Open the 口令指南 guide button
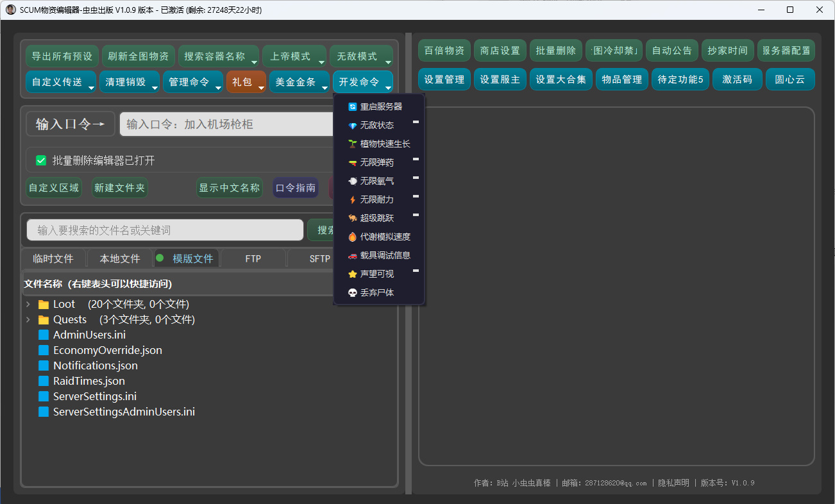Screen dimensions: 835x504 (x=296, y=188)
